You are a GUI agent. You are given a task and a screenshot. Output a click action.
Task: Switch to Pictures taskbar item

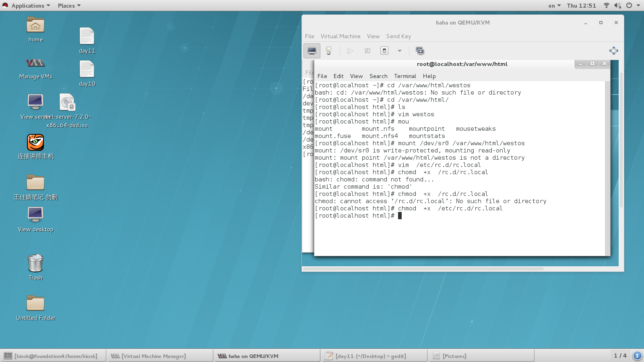point(482,356)
